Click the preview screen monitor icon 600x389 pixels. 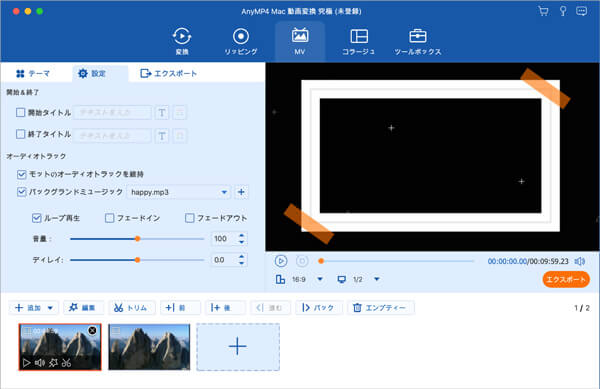(x=341, y=279)
